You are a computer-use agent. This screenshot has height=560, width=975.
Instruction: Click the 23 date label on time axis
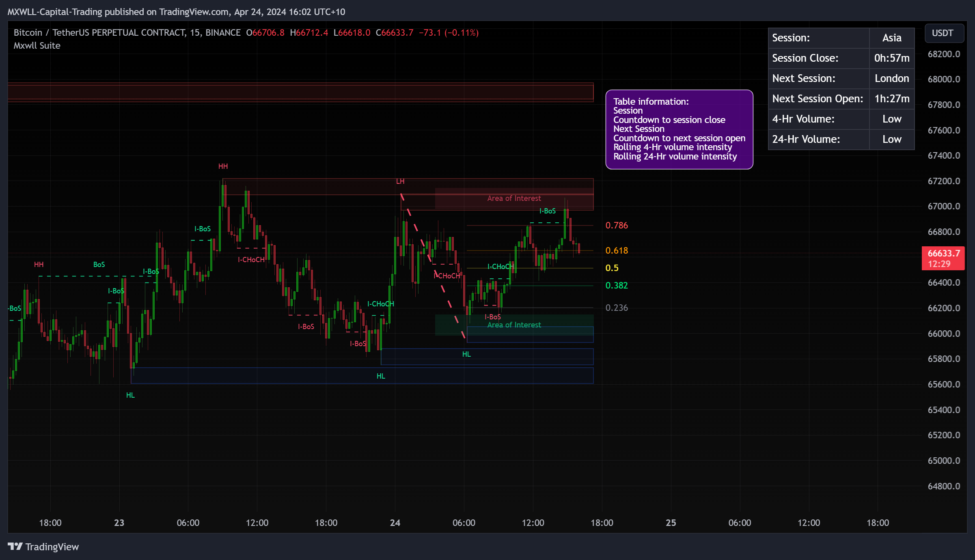119,523
